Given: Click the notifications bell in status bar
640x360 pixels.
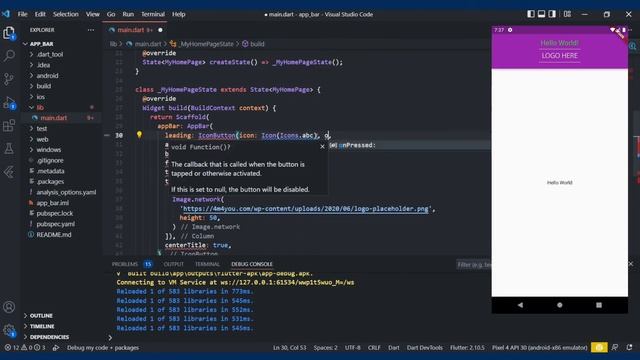Looking at the screenshot, I should (x=629, y=347).
